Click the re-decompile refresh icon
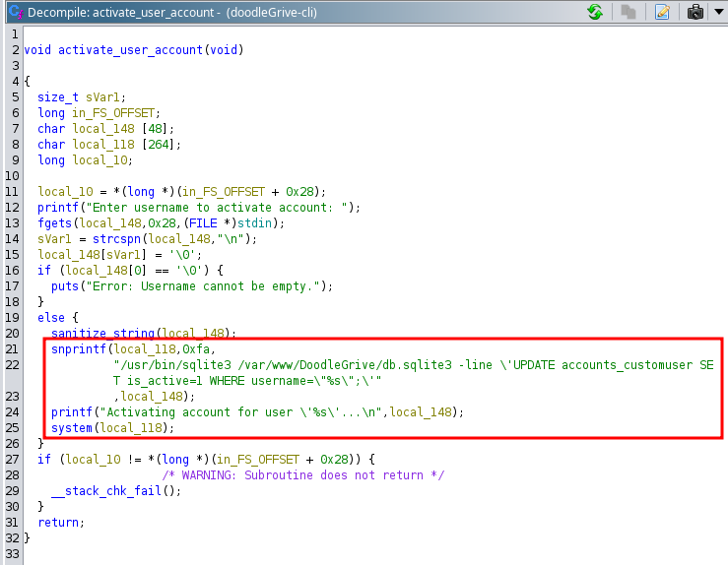728x565 pixels. [x=595, y=12]
